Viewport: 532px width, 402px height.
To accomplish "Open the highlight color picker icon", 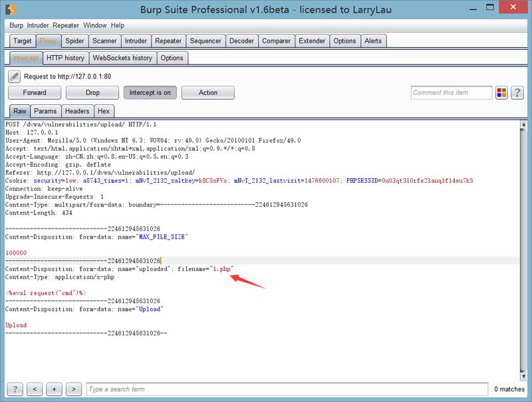I will tap(502, 93).
